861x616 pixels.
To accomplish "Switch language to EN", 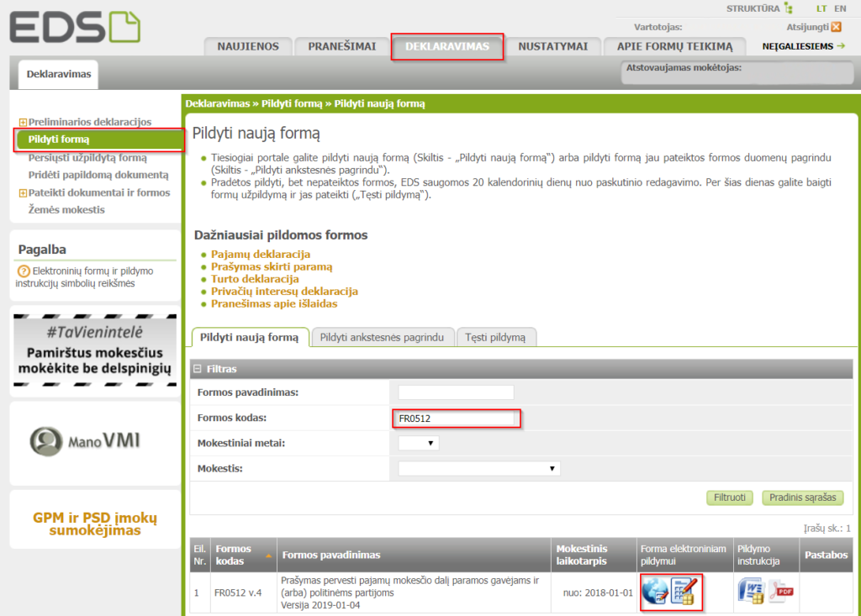I will 840,8.
